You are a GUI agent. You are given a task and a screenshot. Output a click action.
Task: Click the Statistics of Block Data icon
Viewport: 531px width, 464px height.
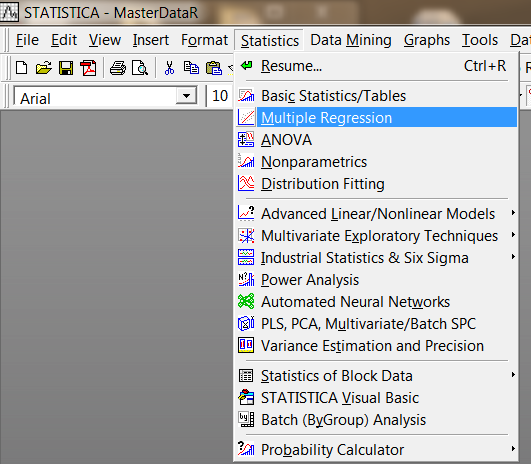pos(246,376)
